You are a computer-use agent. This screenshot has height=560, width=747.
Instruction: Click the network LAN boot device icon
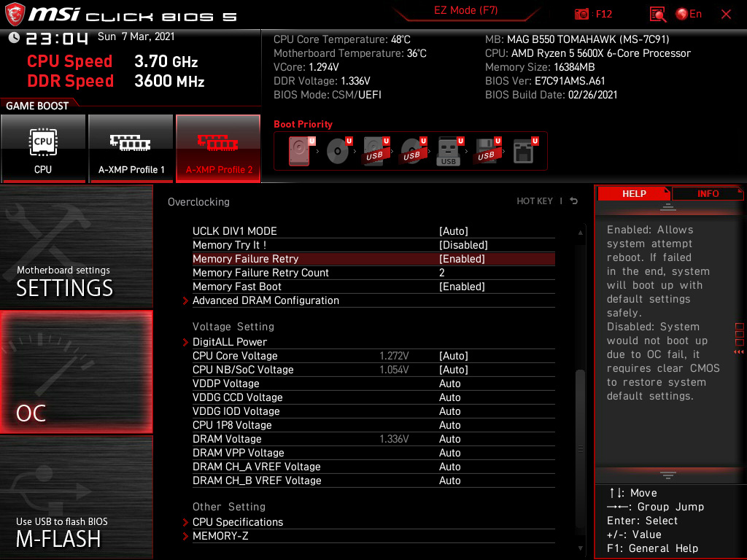(x=525, y=149)
